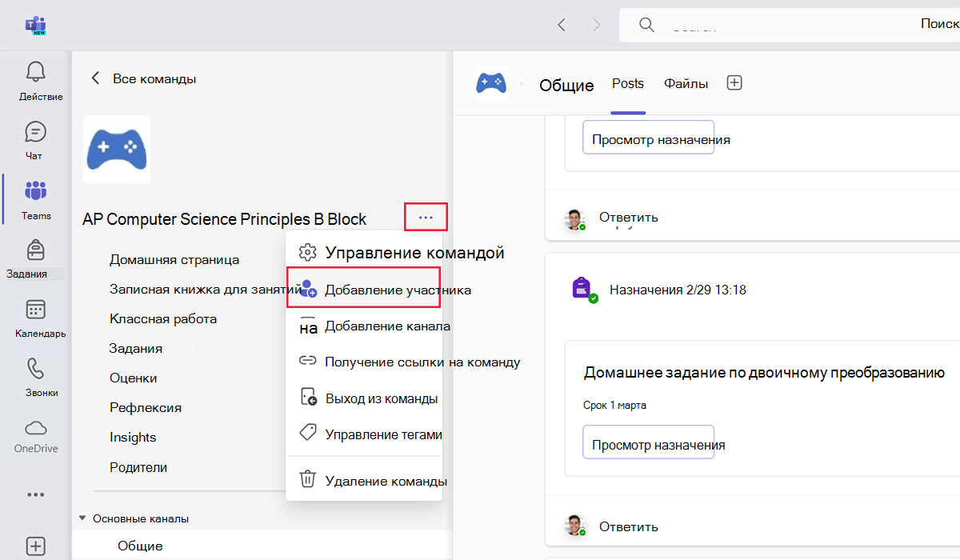Click Ответить under the first post
The width and height of the screenshot is (960, 560).
point(629,217)
